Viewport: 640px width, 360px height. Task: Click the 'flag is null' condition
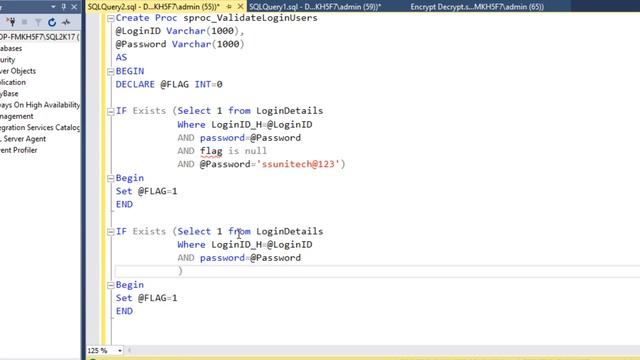233,151
